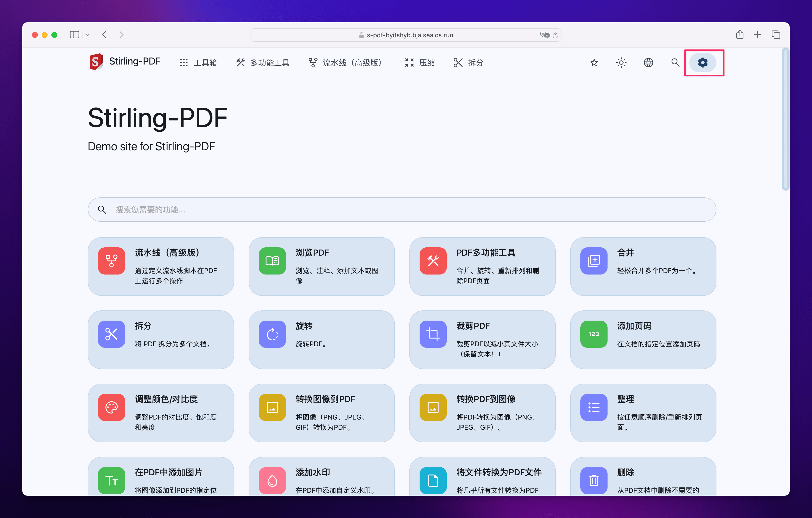This screenshot has width=812, height=518.
Task: Select 多功能工具 in the navigation bar
Action: tap(263, 63)
